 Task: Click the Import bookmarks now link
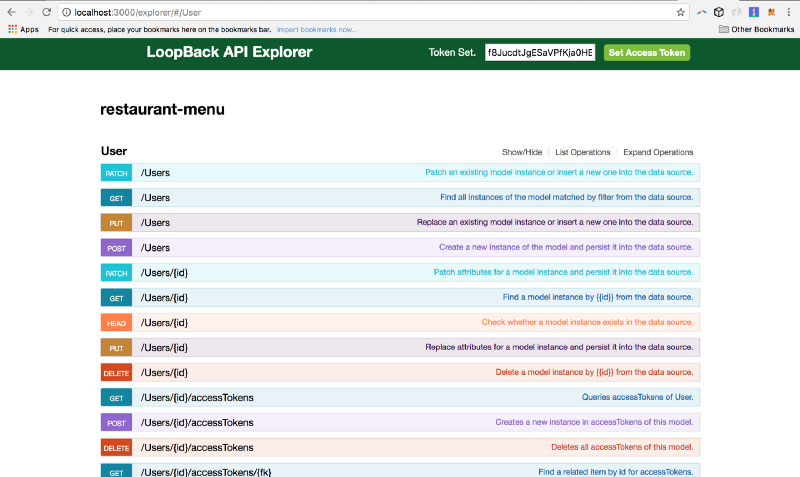pos(316,30)
